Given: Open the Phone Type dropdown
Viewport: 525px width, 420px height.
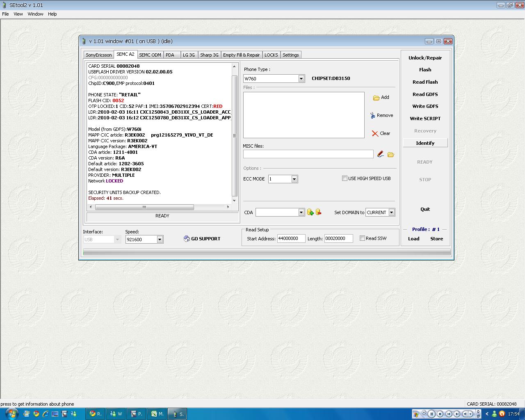Looking at the screenshot, I should pyautogui.click(x=301, y=78).
